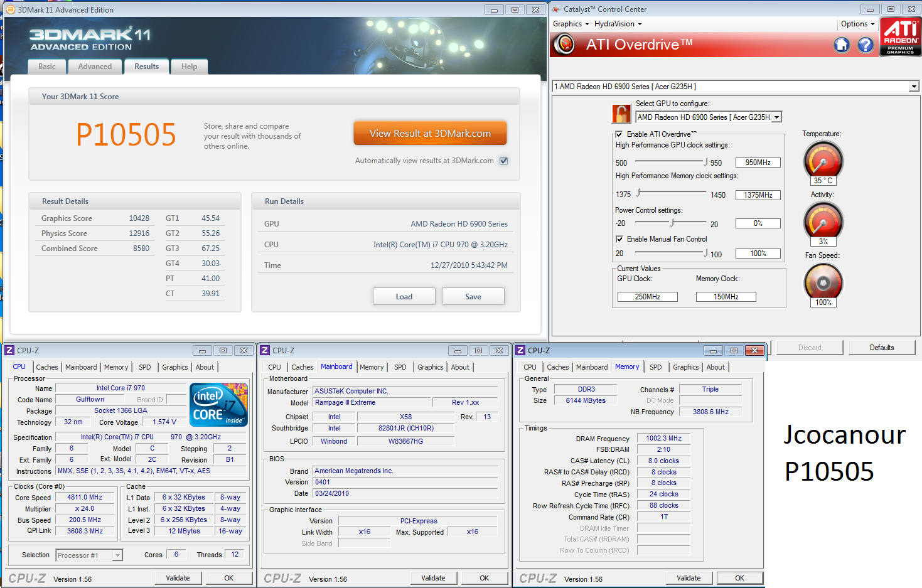Image resolution: width=922 pixels, height=588 pixels.
Task: Click the 1375MHz memory clock value field
Action: pyautogui.click(x=758, y=195)
